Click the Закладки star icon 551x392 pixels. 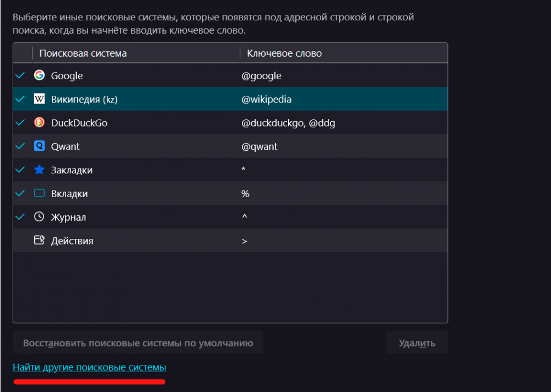[39, 170]
